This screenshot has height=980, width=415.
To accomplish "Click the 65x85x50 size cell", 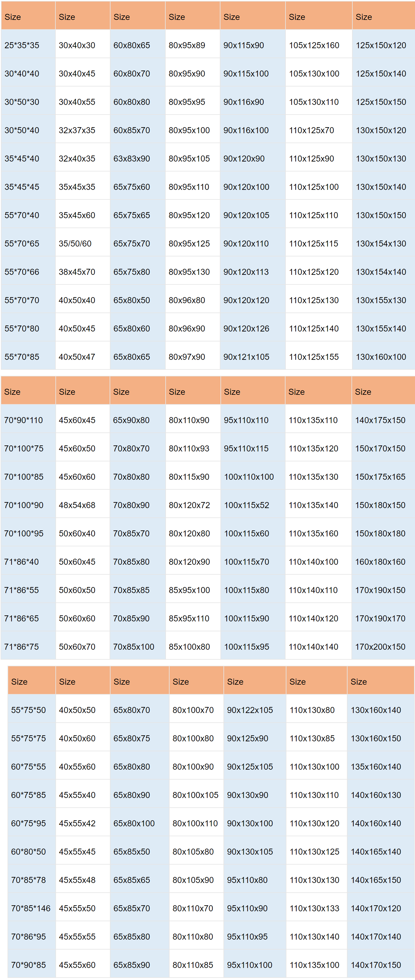I will click(x=132, y=852).
